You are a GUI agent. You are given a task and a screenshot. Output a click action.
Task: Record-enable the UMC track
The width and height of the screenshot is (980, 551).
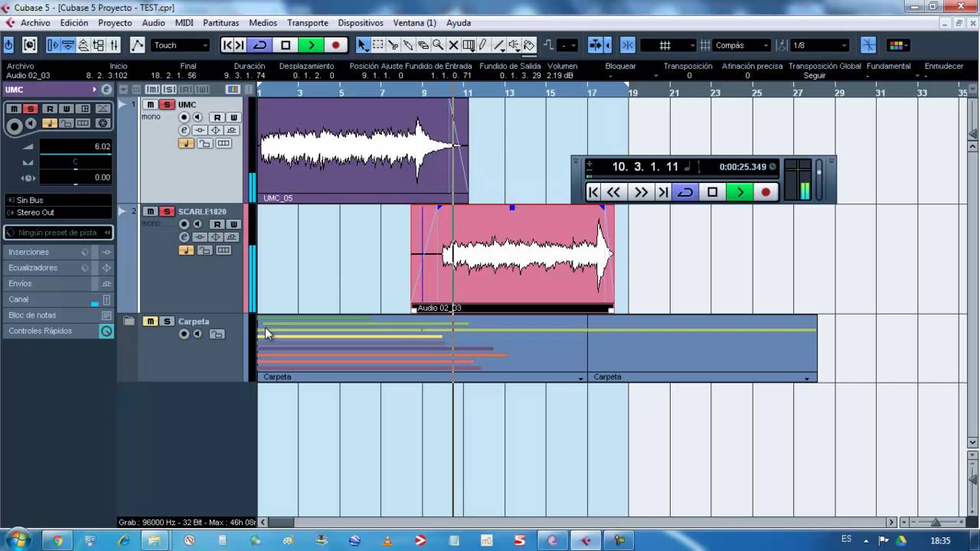pyautogui.click(x=184, y=117)
